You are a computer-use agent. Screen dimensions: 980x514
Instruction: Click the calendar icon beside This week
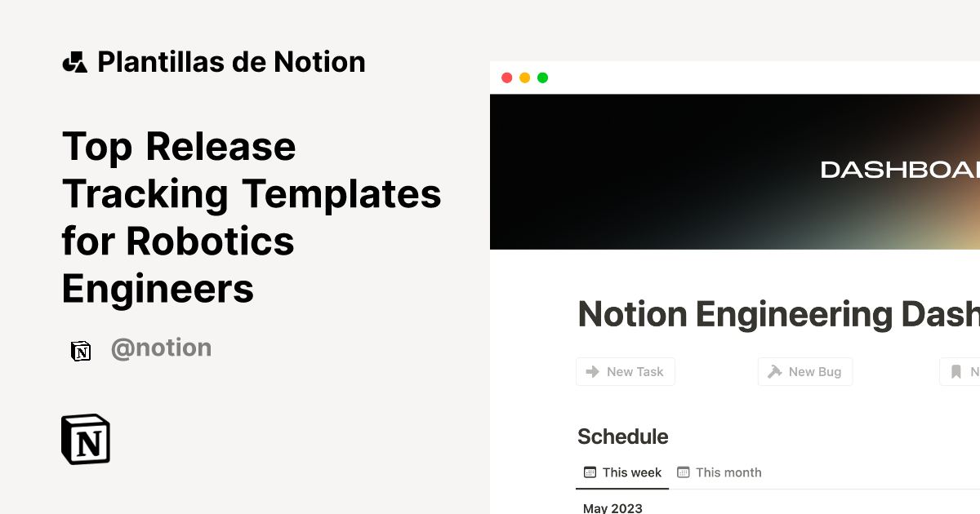click(x=589, y=472)
